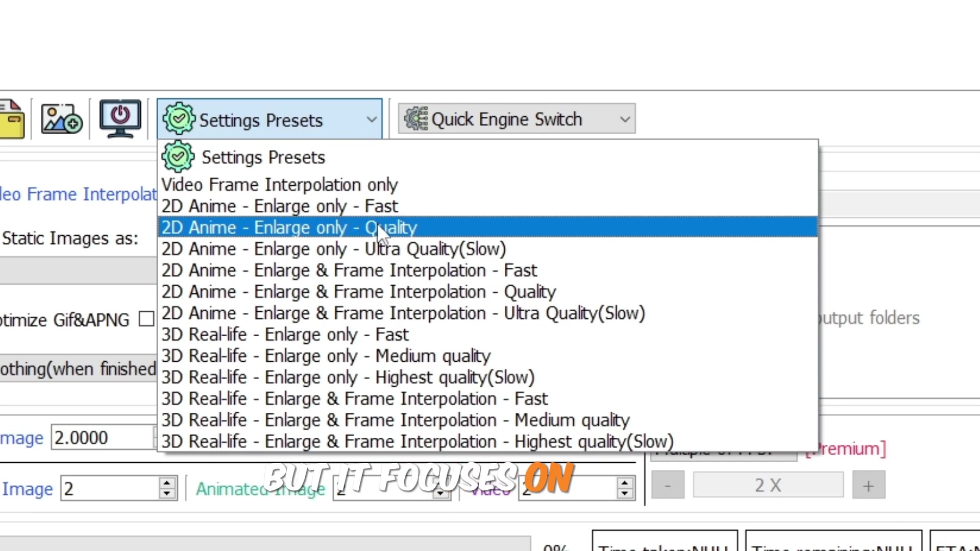This screenshot has height=551, width=980.
Task: Expand the Quick Engine Switch dropdown
Action: point(625,119)
